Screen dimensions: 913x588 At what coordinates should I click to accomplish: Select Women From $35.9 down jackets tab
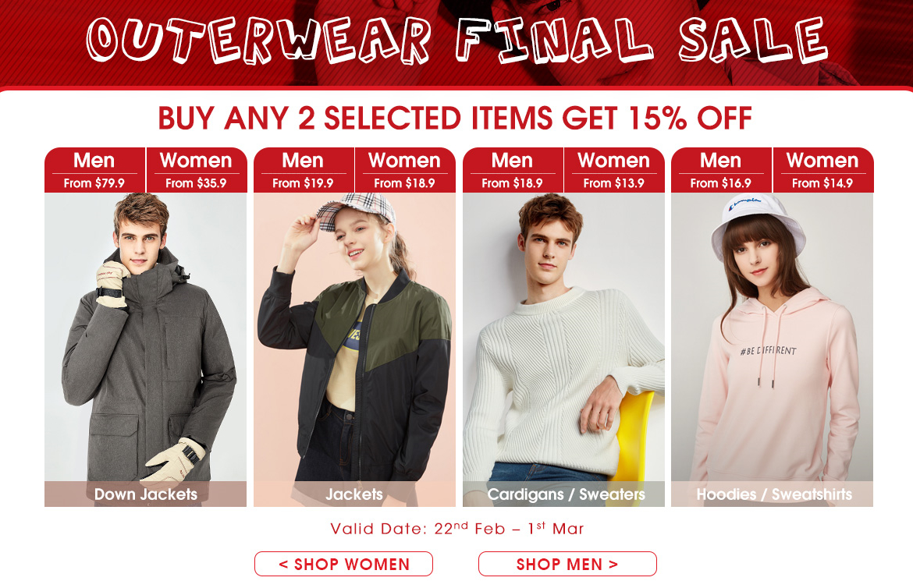tap(196, 170)
